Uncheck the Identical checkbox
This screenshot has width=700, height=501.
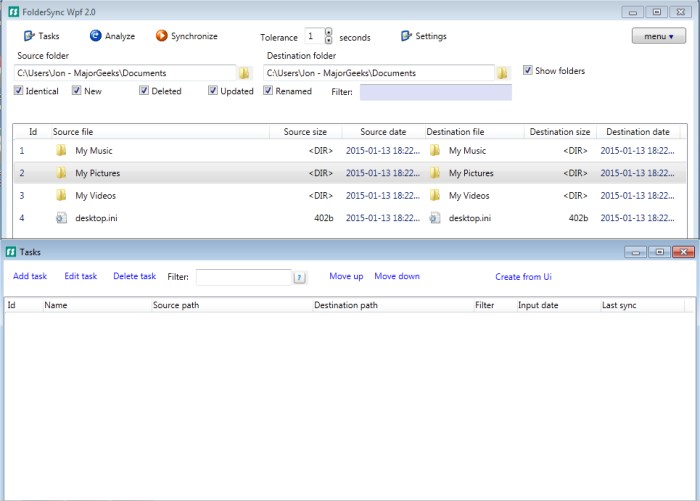pyautogui.click(x=18, y=91)
